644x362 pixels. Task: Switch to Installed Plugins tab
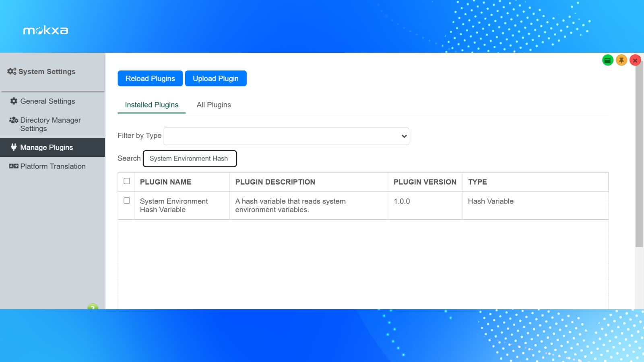point(151,105)
